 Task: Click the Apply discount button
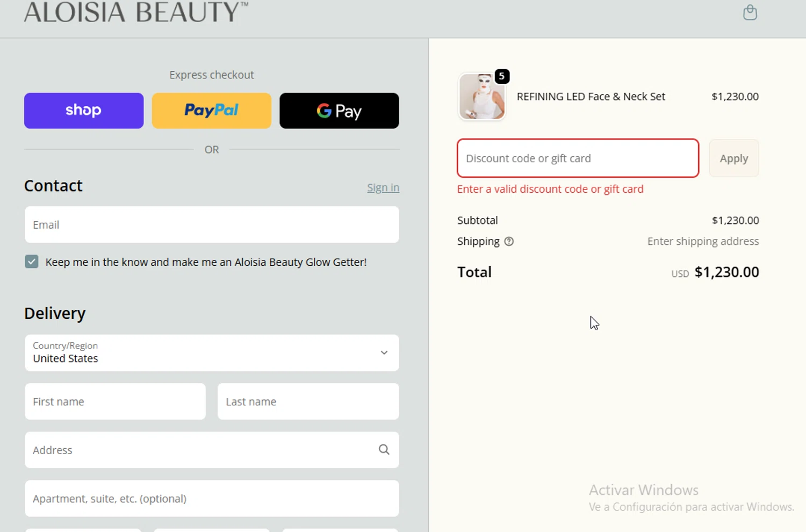[x=734, y=158]
